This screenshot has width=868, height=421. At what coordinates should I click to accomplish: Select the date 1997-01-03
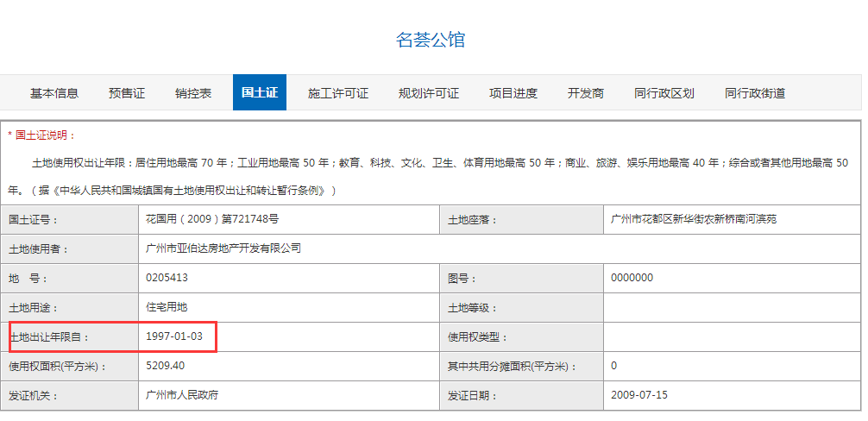click(x=174, y=336)
